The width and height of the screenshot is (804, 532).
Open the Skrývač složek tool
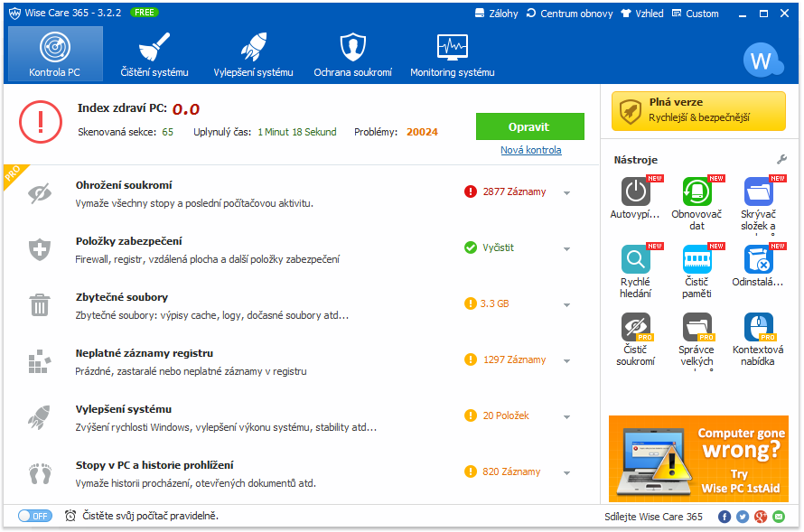(x=758, y=191)
